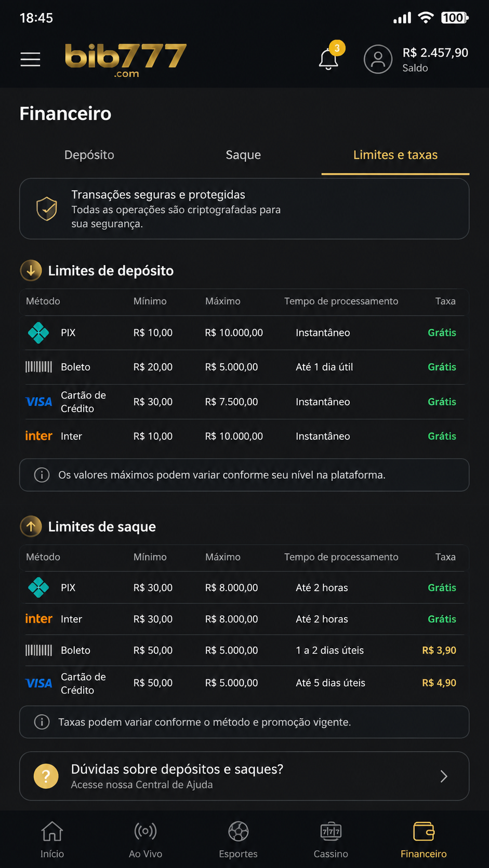Switch to the Depósito tab

(x=89, y=155)
